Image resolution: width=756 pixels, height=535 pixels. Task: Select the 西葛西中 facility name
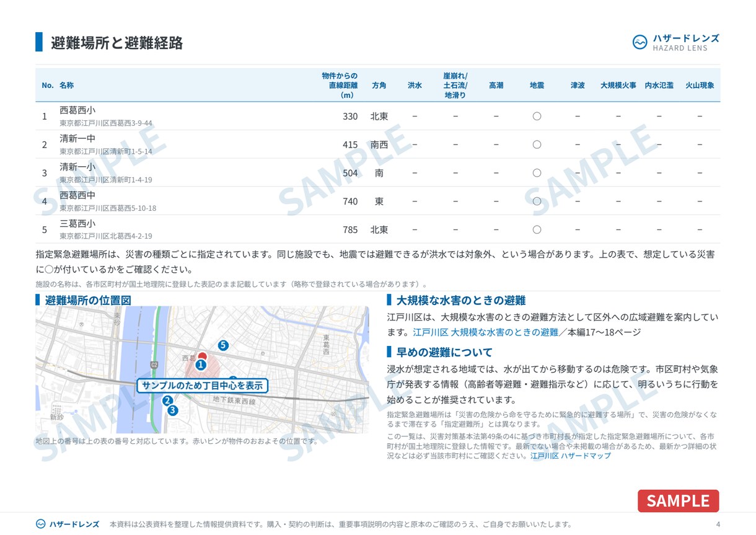(77, 195)
